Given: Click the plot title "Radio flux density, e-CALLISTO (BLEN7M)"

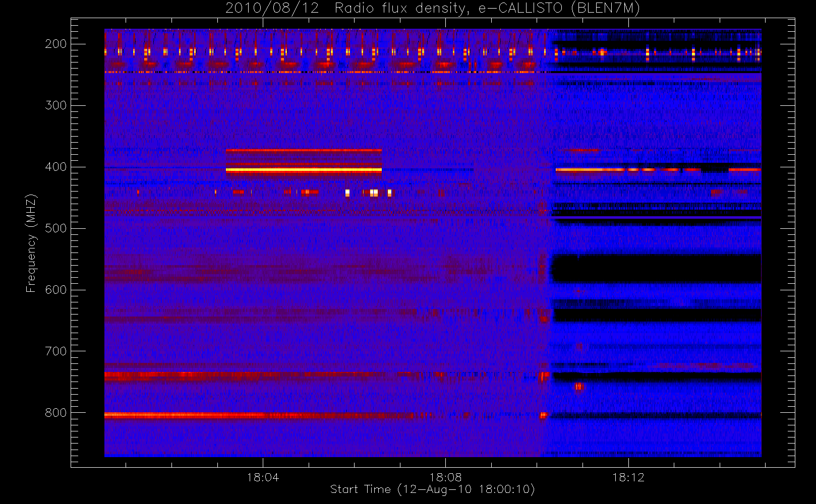Looking at the screenshot, I should pos(487,9).
